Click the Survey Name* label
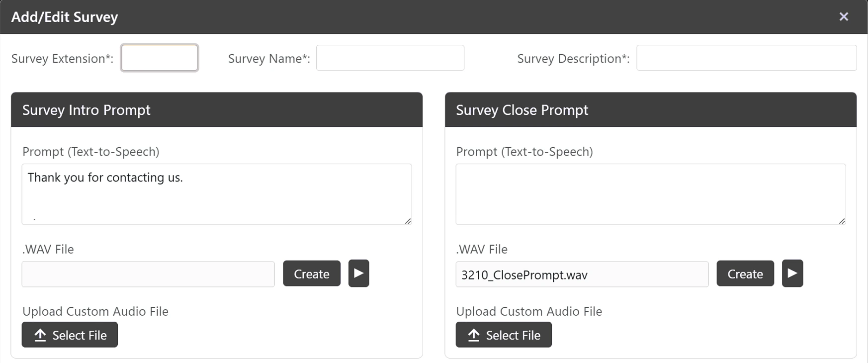 (x=269, y=58)
